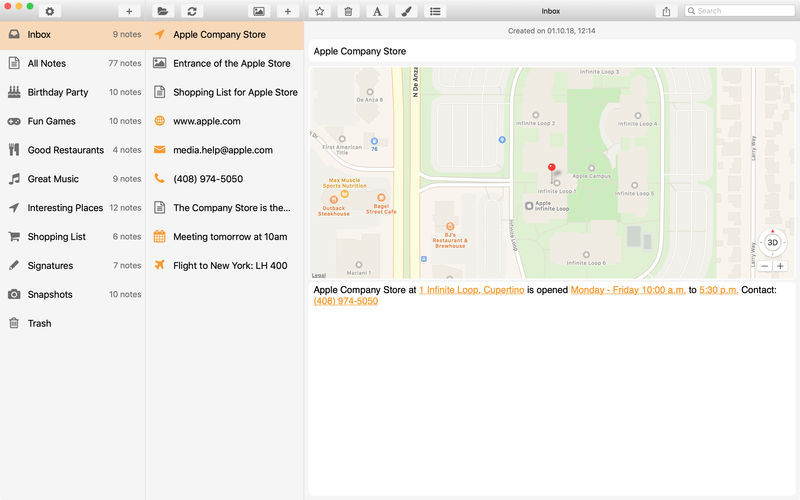Click the (408) 974-5050 link in note text
The height and width of the screenshot is (500, 800).
(x=345, y=301)
